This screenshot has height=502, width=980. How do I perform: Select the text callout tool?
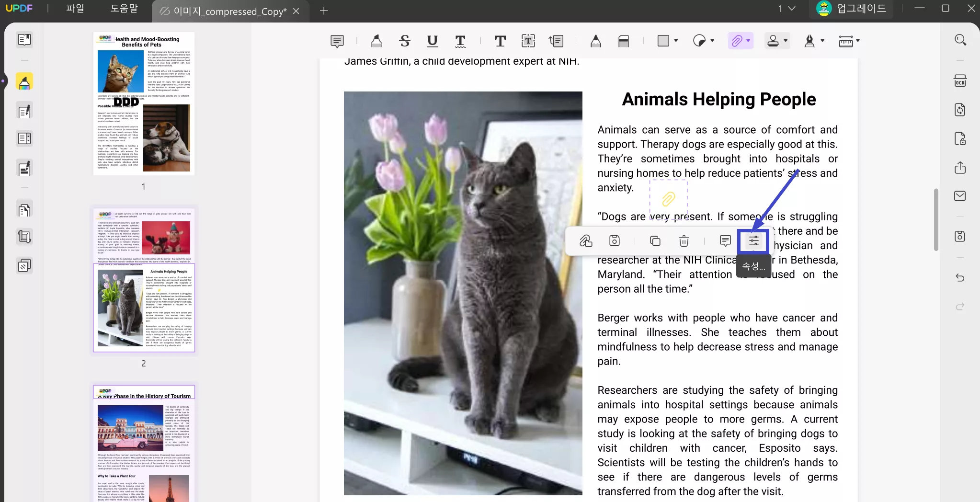click(556, 41)
